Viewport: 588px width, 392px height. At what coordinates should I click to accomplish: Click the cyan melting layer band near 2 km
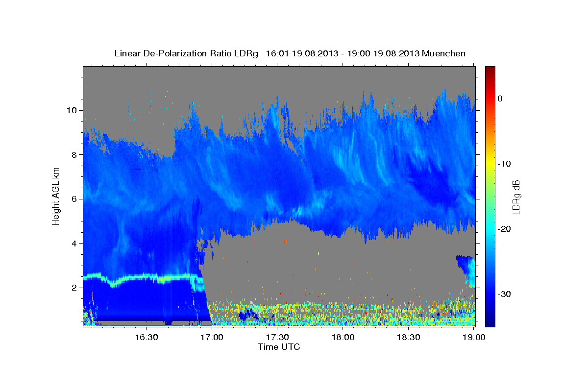click(x=143, y=279)
